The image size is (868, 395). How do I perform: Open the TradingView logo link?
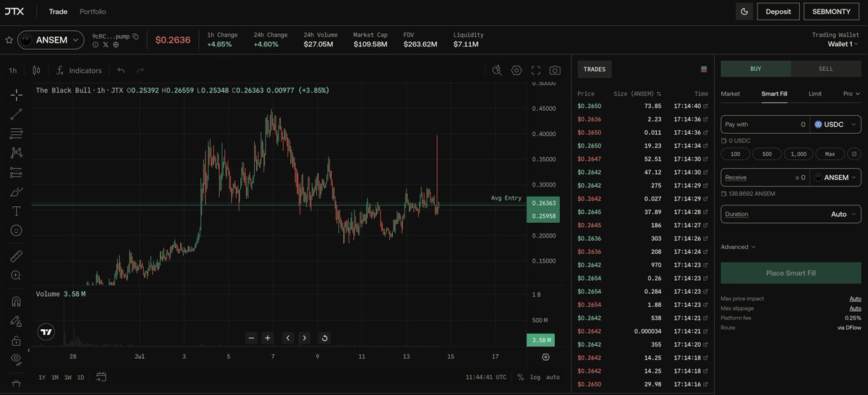(46, 333)
